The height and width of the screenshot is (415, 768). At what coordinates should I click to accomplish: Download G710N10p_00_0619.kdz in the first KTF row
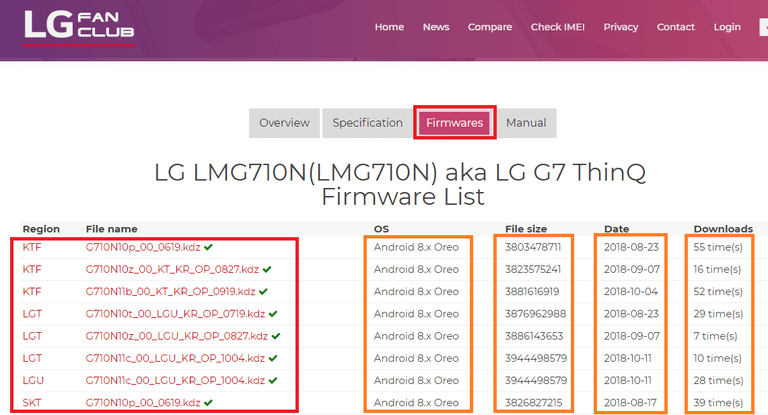[143, 247]
